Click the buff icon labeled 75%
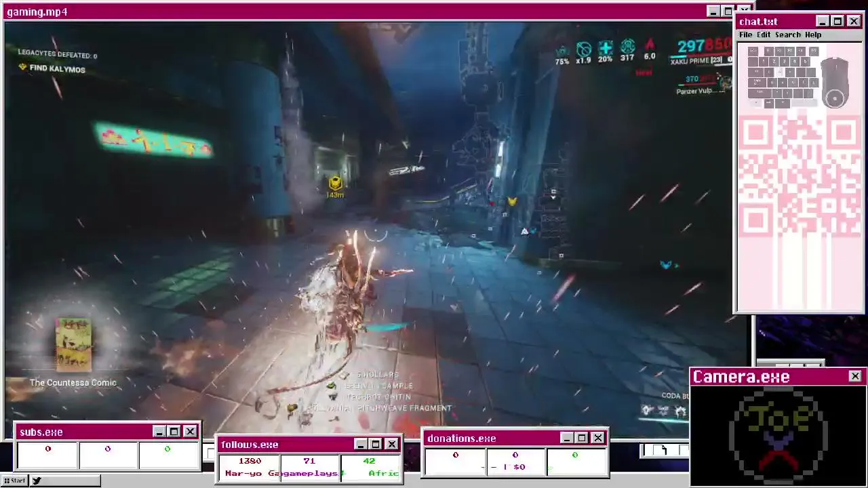868x488 pixels. click(562, 51)
